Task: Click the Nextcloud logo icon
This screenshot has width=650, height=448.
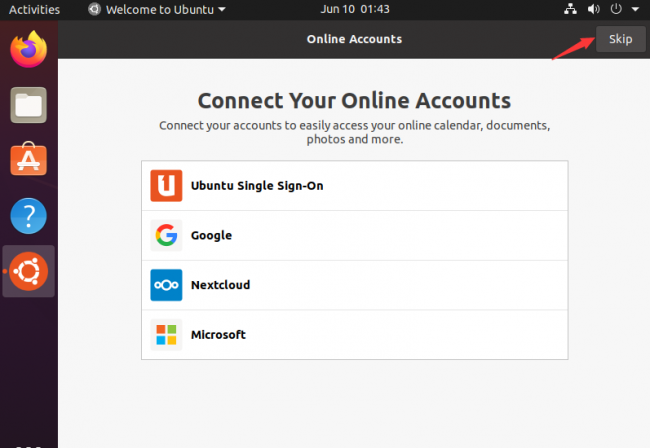Action: pyautogui.click(x=166, y=285)
